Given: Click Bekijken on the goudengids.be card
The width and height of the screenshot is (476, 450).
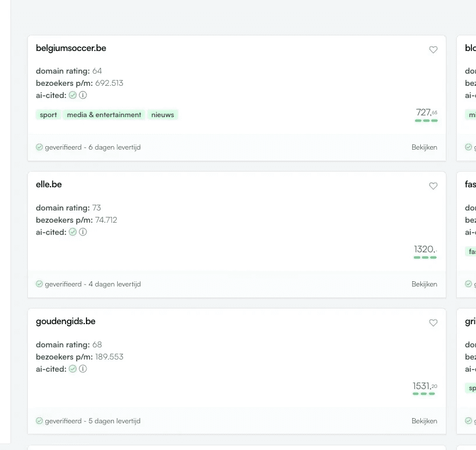Looking at the screenshot, I should click(424, 421).
